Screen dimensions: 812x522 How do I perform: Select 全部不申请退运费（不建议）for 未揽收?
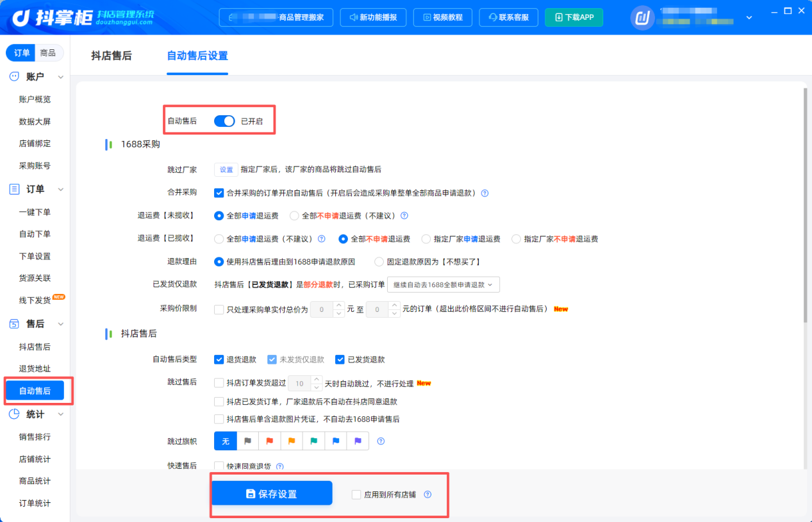click(x=294, y=216)
